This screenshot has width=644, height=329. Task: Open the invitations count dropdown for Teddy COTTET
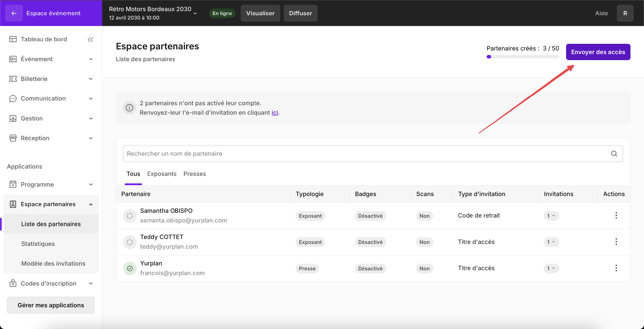(x=551, y=242)
